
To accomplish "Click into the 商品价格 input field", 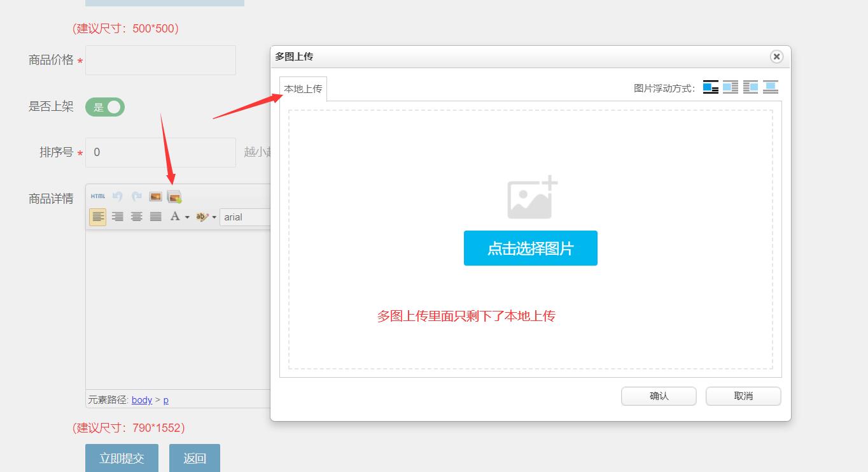I will click(x=160, y=61).
